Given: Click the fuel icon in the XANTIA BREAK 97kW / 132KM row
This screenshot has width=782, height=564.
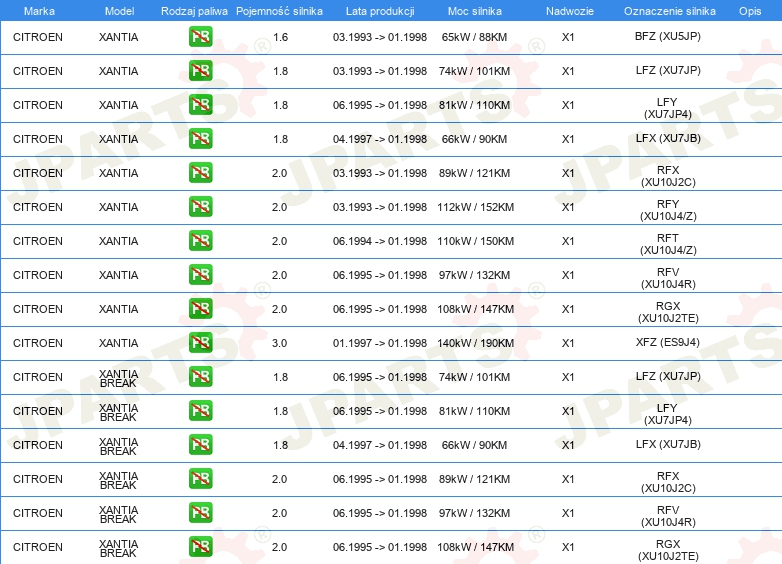Looking at the screenshot, I should [200, 513].
